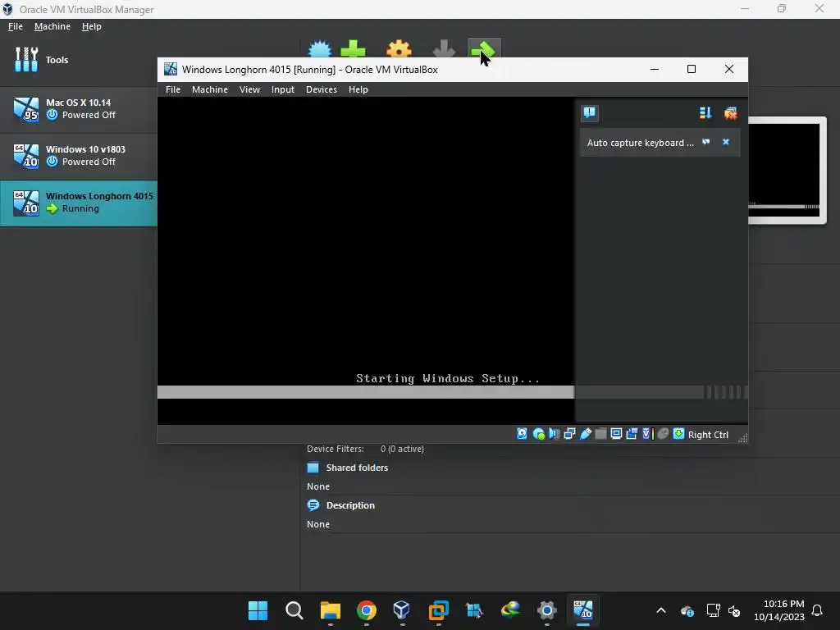Screen dimensions: 840x630
Task: Click the Auto capture keyboard notification text
Action: (x=640, y=143)
